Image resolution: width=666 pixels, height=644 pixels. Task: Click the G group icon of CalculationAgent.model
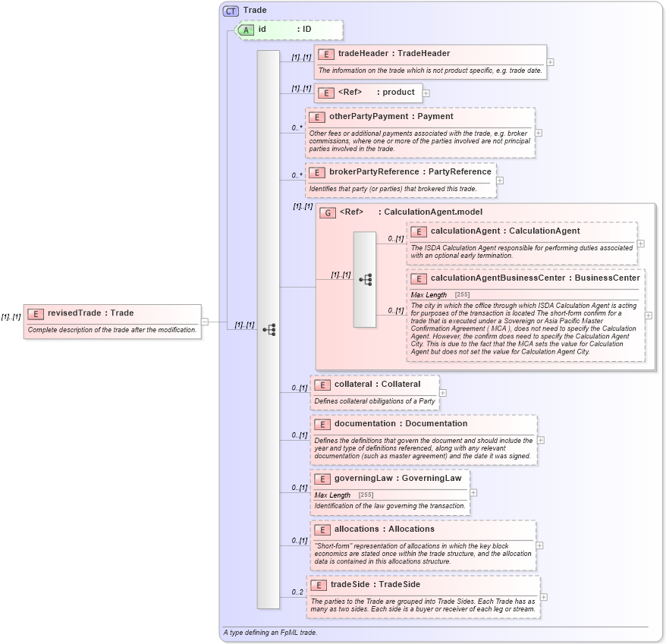pos(328,212)
